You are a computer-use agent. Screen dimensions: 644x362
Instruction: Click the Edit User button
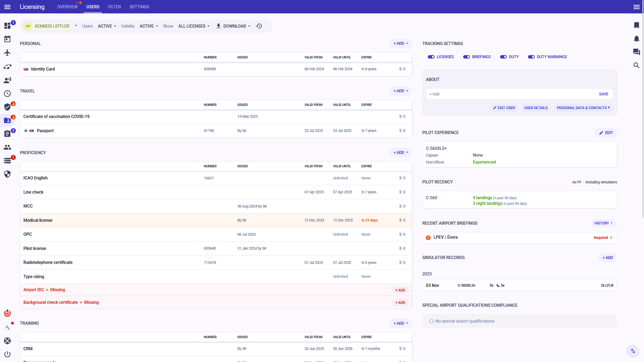pyautogui.click(x=504, y=108)
